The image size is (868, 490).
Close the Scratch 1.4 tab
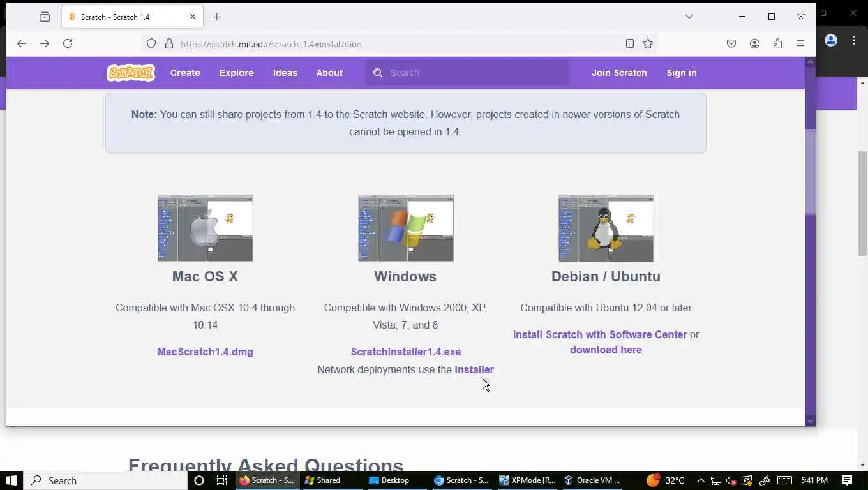pyautogui.click(x=193, y=17)
